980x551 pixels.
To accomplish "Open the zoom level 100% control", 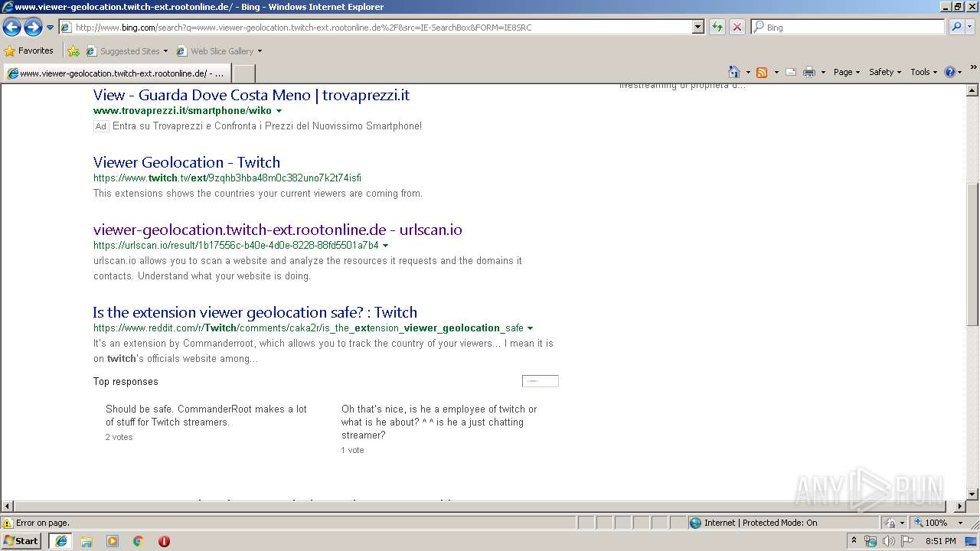I will (x=938, y=523).
